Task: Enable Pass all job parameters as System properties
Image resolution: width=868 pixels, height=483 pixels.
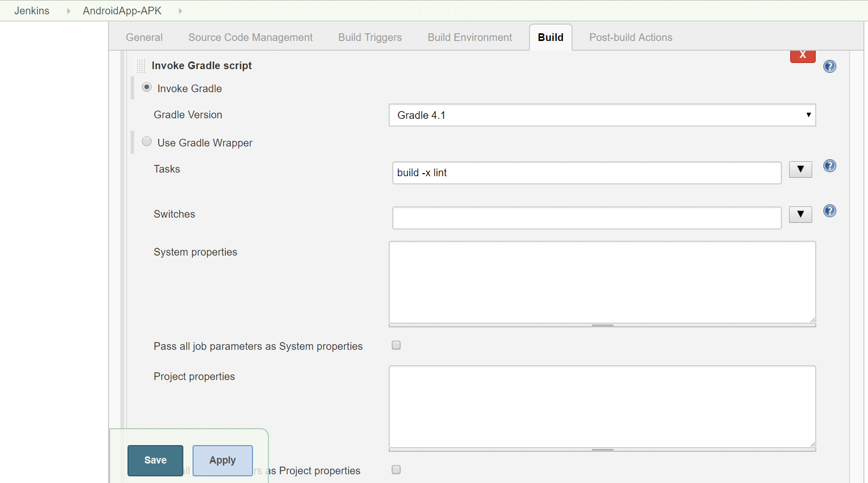Action: click(396, 345)
